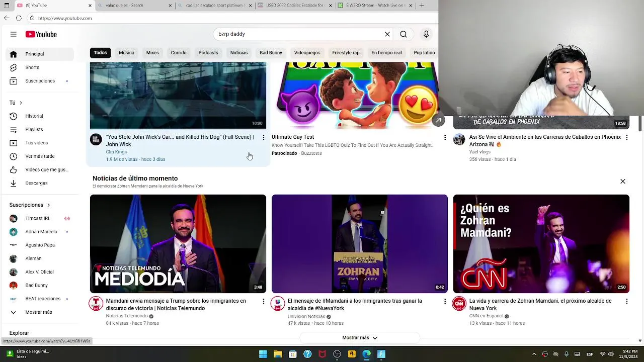644x362 pixels.
Task: Select the Freestyle rap filter chip
Action: pyautogui.click(x=346, y=53)
